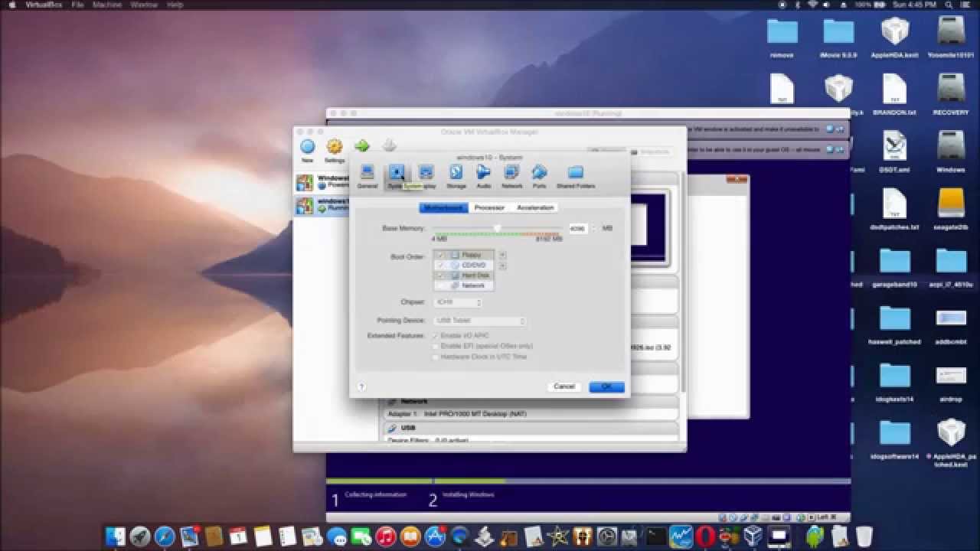Click the boot order move-down arrow
The height and width of the screenshot is (551, 980).
[x=502, y=266]
